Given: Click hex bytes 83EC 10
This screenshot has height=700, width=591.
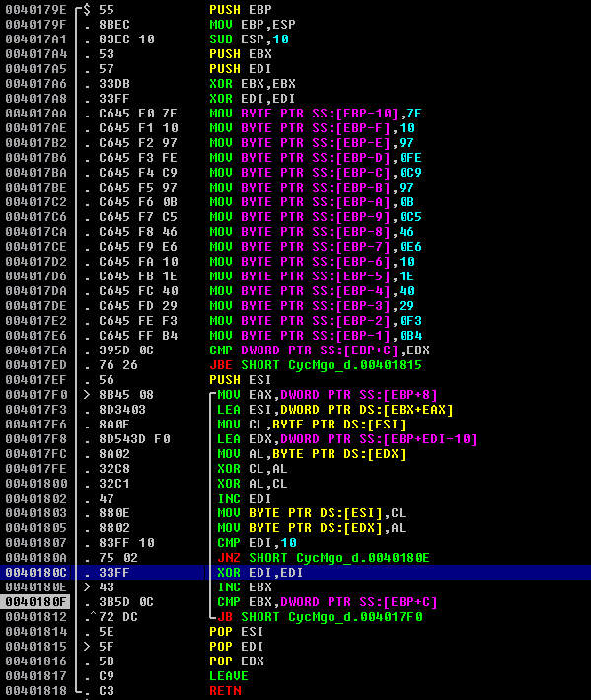Looking at the screenshot, I should 126,39.
